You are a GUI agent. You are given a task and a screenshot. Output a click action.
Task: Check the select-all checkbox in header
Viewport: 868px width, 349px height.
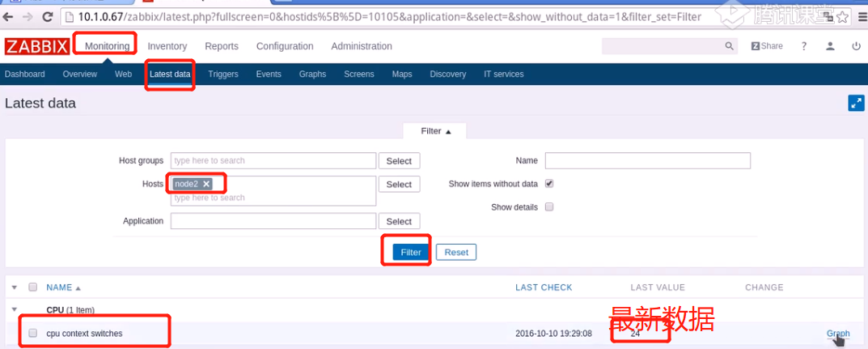pyautogui.click(x=32, y=287)
